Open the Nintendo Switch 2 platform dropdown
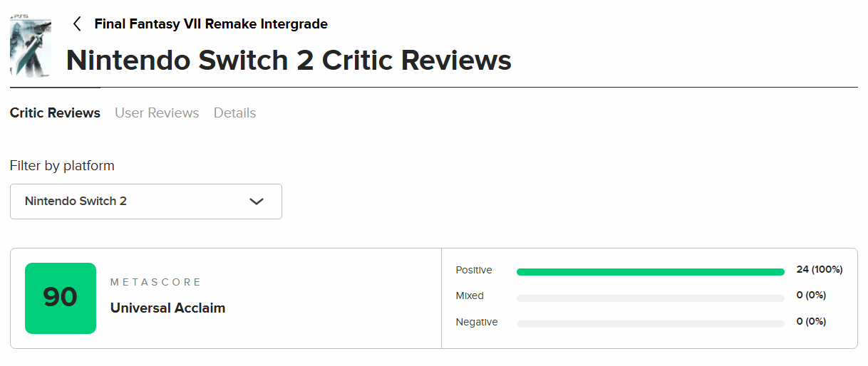Viewport: 868px width, 366px height. [x=146, y=202]
